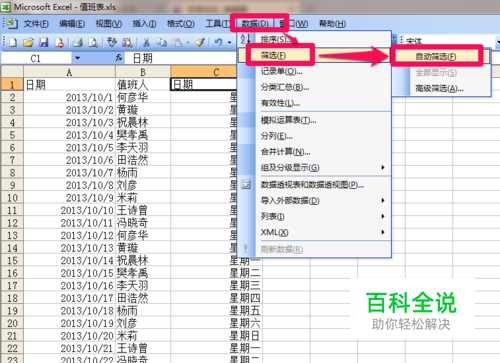Open the 数据(D) menu
Image resolution: width=500 pixels, height=363 pixels.
[x=255, y=24]
